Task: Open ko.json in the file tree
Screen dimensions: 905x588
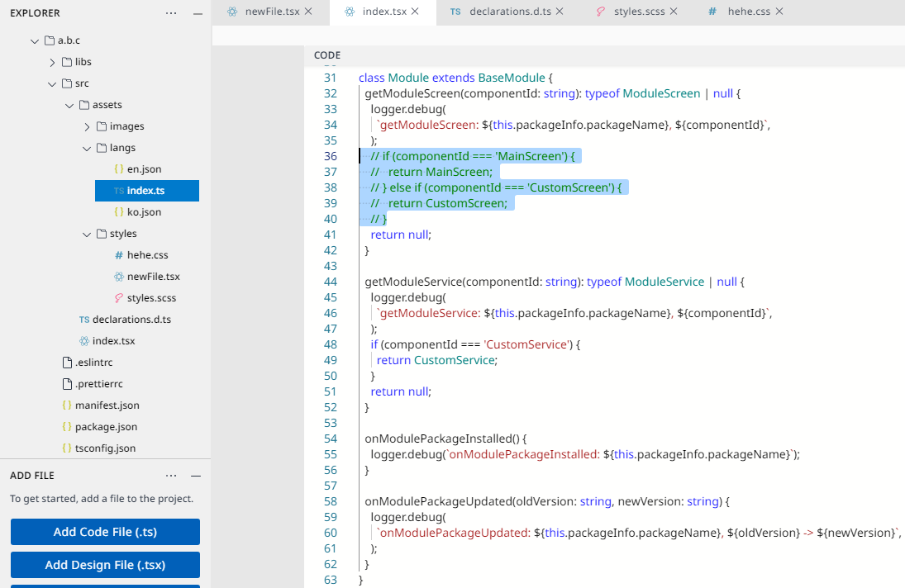Action: 145,212
